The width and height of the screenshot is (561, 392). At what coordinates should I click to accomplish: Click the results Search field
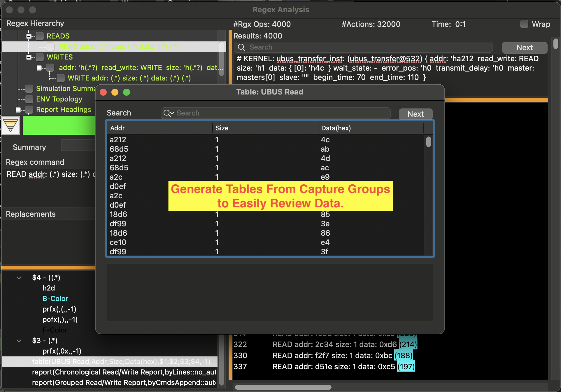coord(364,47)
